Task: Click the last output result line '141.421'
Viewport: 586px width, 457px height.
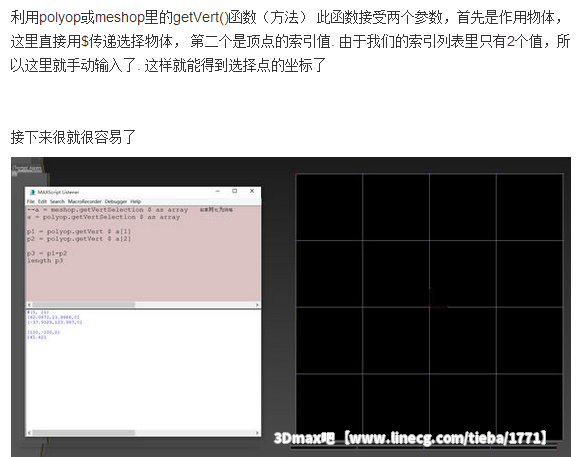Action: 36,337
